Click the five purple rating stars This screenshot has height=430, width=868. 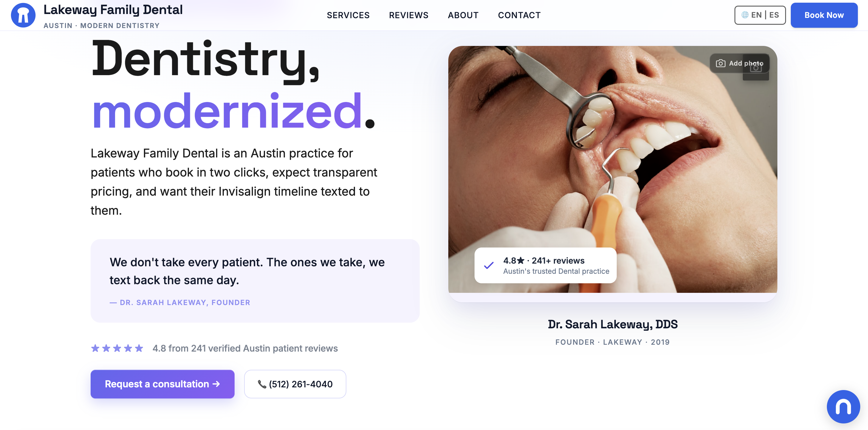coord(117,348)
